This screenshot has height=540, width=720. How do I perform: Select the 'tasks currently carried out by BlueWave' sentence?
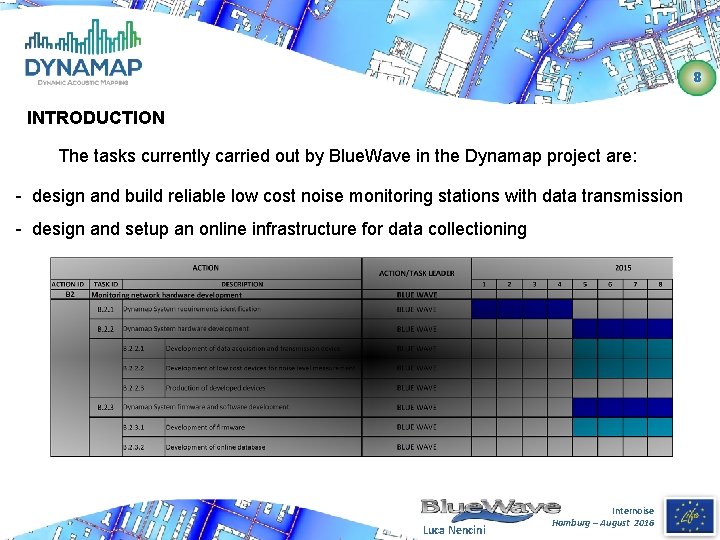348,156
